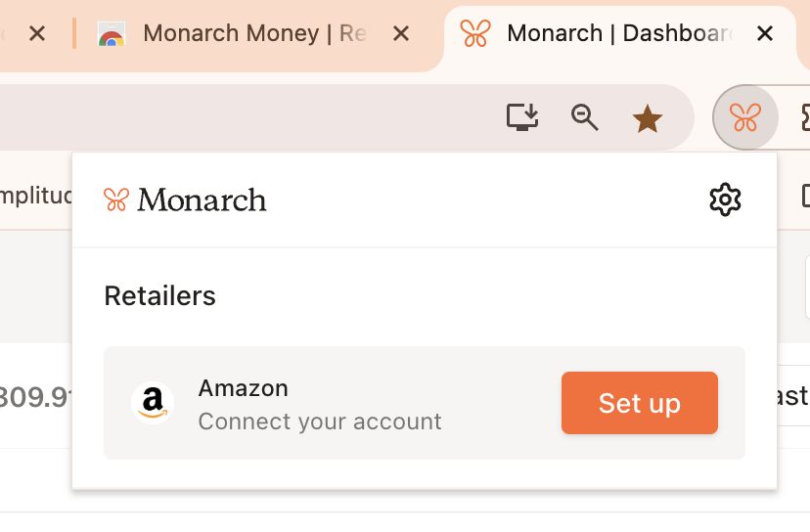
Task: Select the Monarch | Dashboard tab
Action: click(620, 34)
